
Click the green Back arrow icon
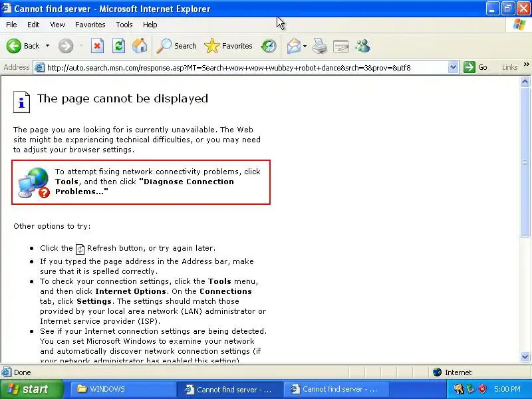(13, 46)
